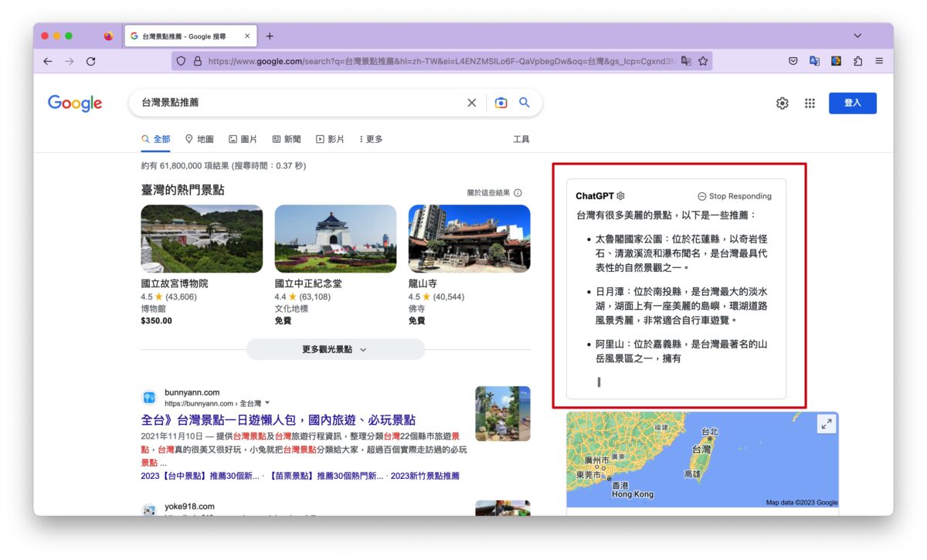This screenshot has width=927, height=560.
Task: Click the 關於這些結果 info link
Action: point(494,192)
